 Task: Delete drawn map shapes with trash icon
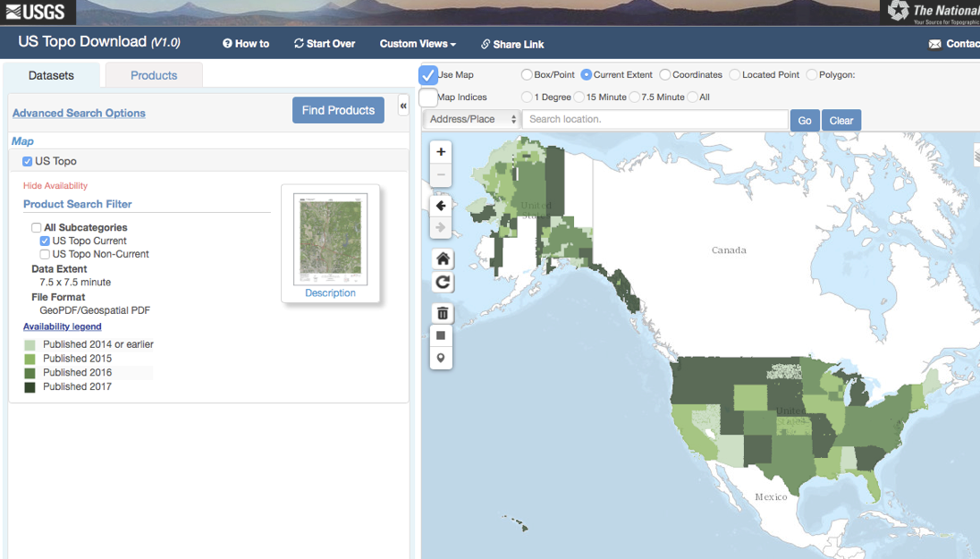click(x=442, y=313)
